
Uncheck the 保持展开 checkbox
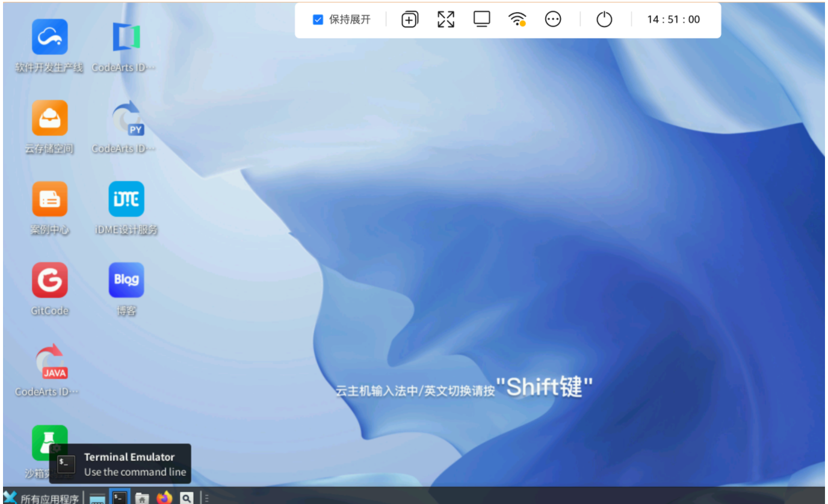coord(318,19)
